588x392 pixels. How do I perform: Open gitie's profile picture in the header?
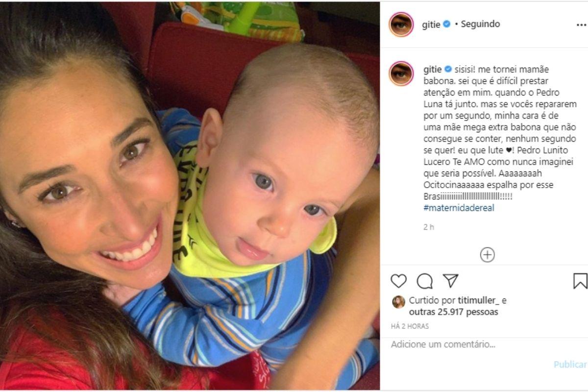tap(401, 24)
